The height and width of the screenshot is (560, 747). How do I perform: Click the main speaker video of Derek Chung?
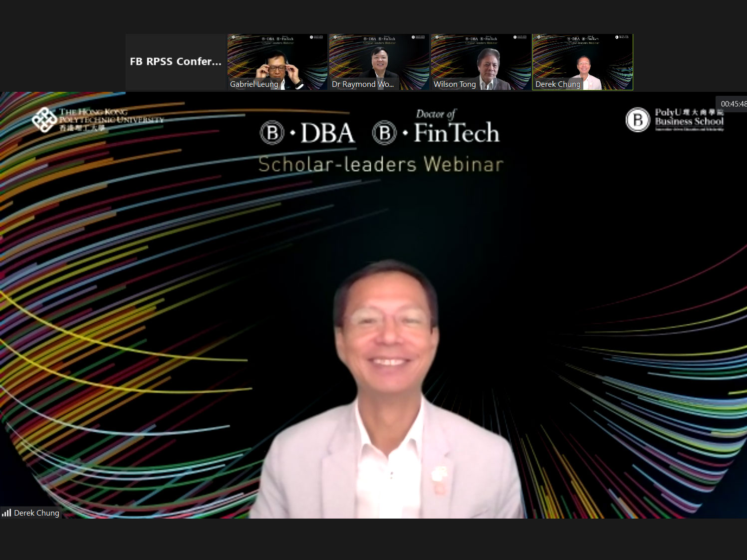(387, 389)
